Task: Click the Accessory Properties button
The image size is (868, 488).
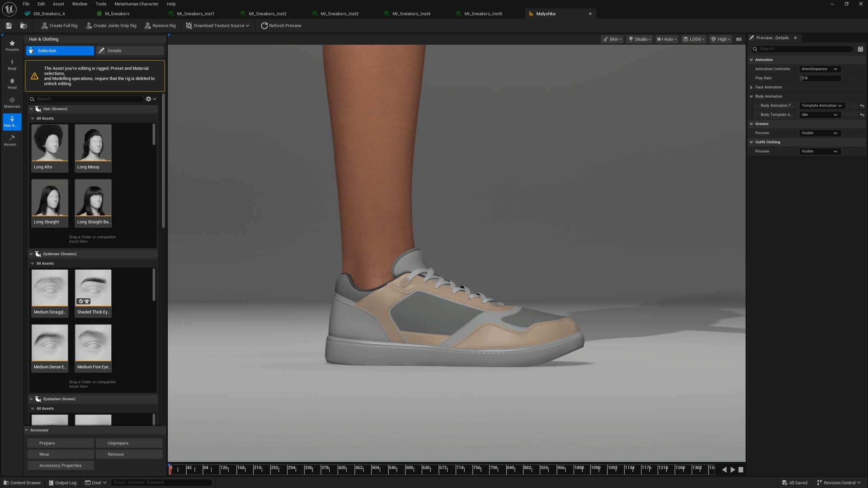Action: [x=61, y=466]
